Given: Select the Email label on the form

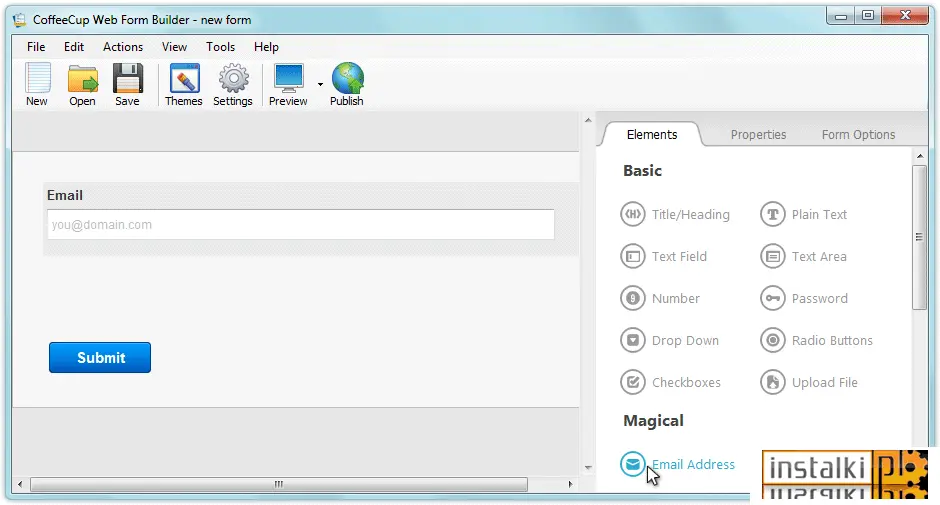Looking at the screenshot, I should click(x=65, y=195).
